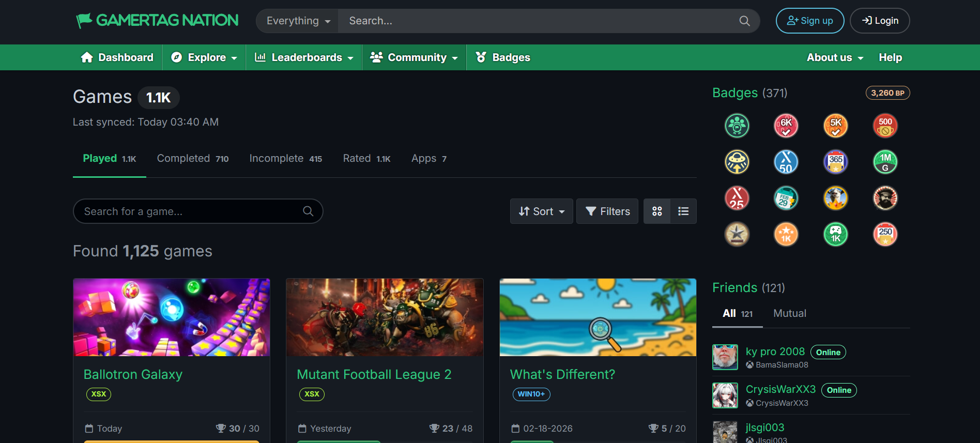This screenshot has height=443, width=980.
Task: Switch to list view
Action: click(x=683, y=211)
